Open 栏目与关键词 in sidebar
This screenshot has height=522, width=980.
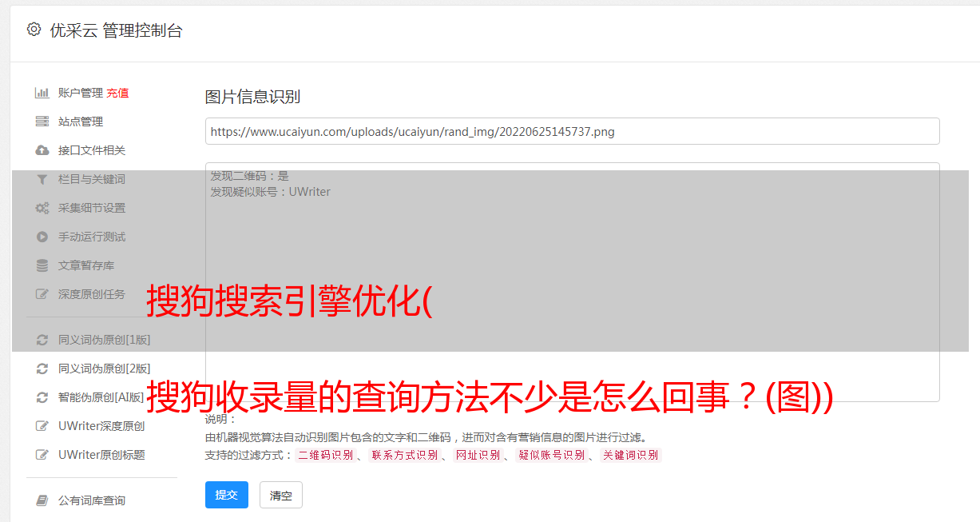pyautogui.click(x=92, y=179)
